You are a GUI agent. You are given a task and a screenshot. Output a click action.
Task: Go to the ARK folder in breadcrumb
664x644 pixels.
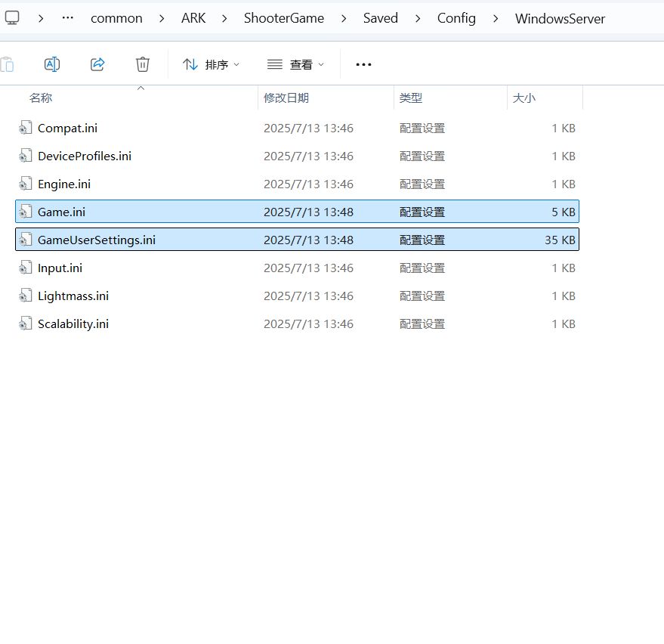pyautogui.click(x=193, y=18)
